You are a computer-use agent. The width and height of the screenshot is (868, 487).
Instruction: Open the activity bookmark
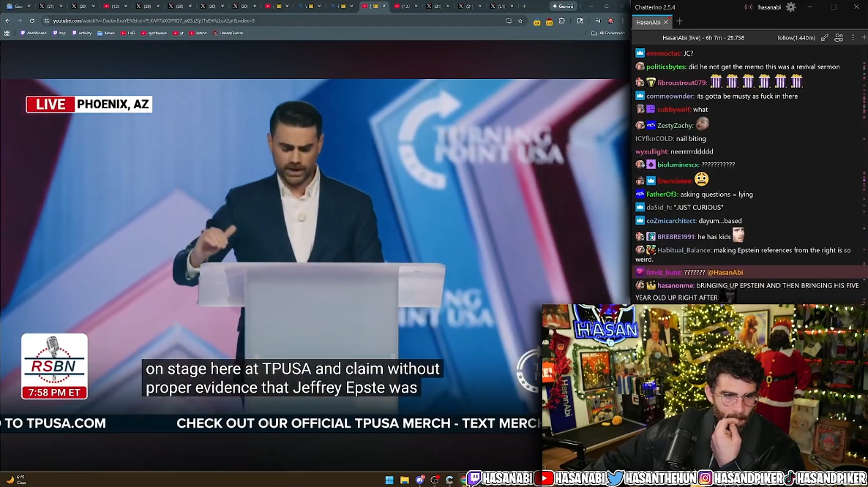(x=82, y=33)
